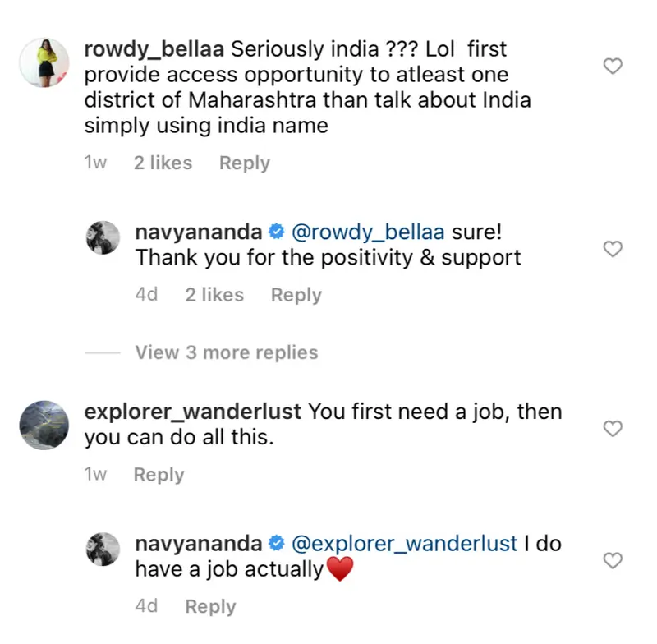Reply to explorer_wanderlust's comment
The height and width of the screenshot is (644, 657).
click(x=159, y=474)
